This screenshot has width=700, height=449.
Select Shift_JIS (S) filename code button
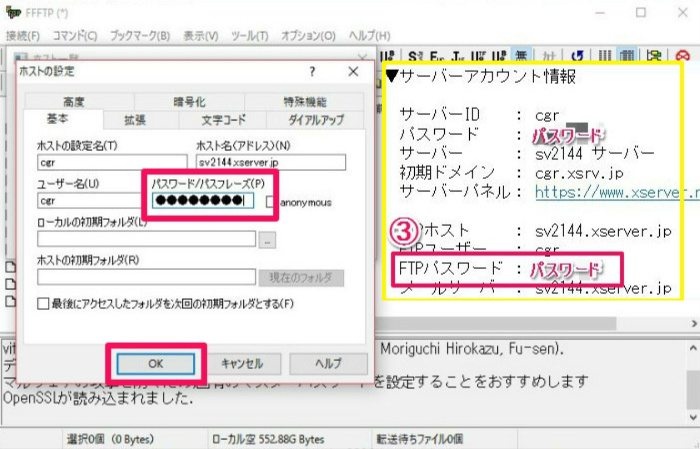[x=415, y=56]
